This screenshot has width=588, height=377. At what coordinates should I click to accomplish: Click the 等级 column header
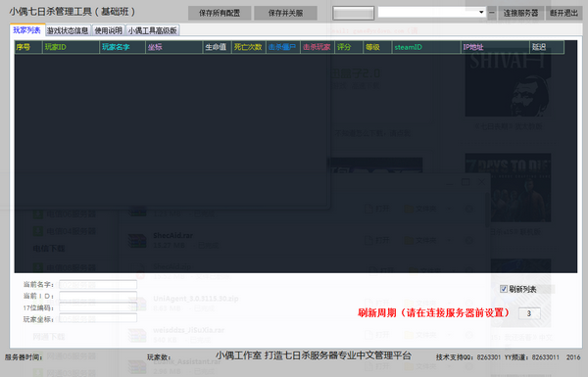tap(377, 47)
